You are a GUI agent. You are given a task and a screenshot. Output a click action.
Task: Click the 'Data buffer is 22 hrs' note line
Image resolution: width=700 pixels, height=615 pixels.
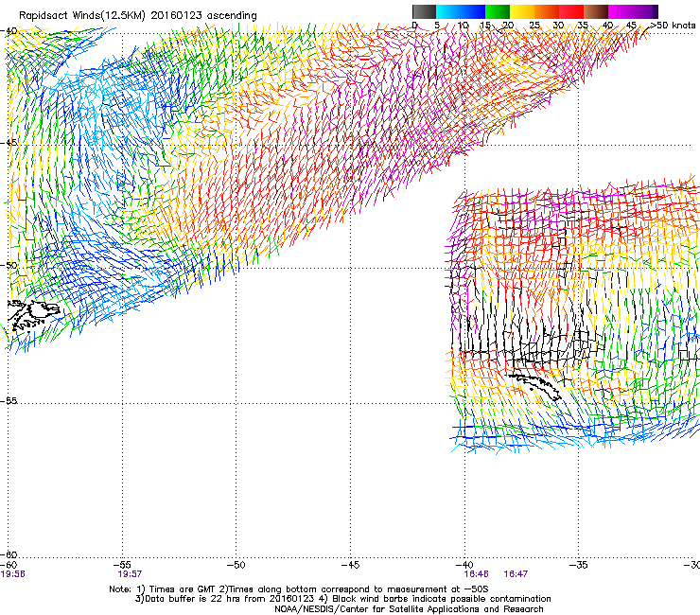[342, 599]
